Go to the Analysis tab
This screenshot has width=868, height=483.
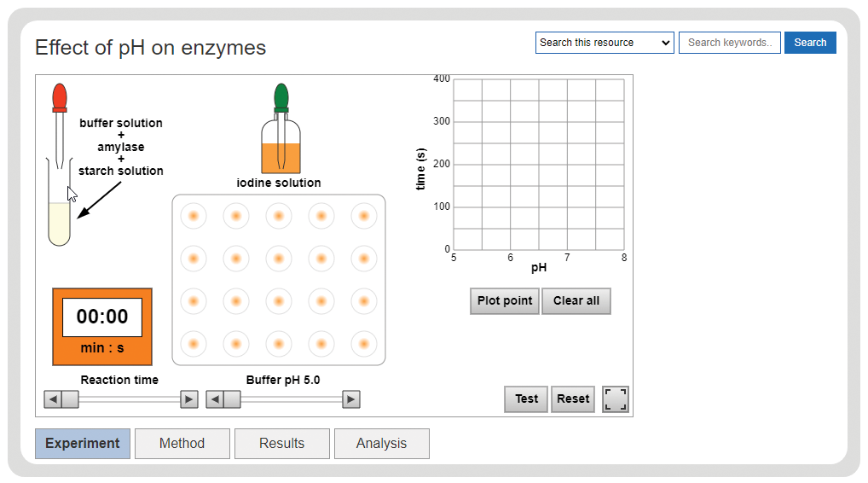click(x=381, y=444)
